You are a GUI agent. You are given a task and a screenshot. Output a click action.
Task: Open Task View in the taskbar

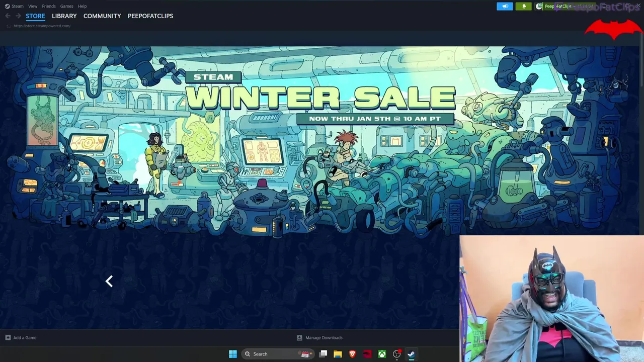click(x=324, y=354)
